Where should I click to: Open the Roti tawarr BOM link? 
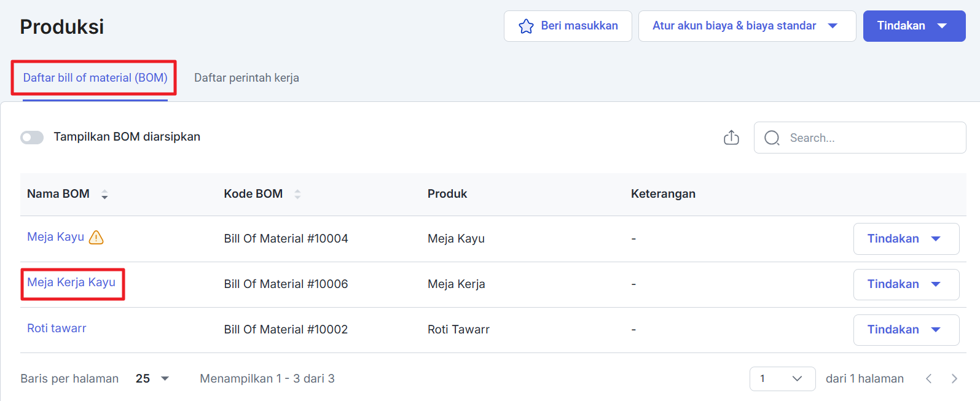pyautogui.click(x=57, y=329)
